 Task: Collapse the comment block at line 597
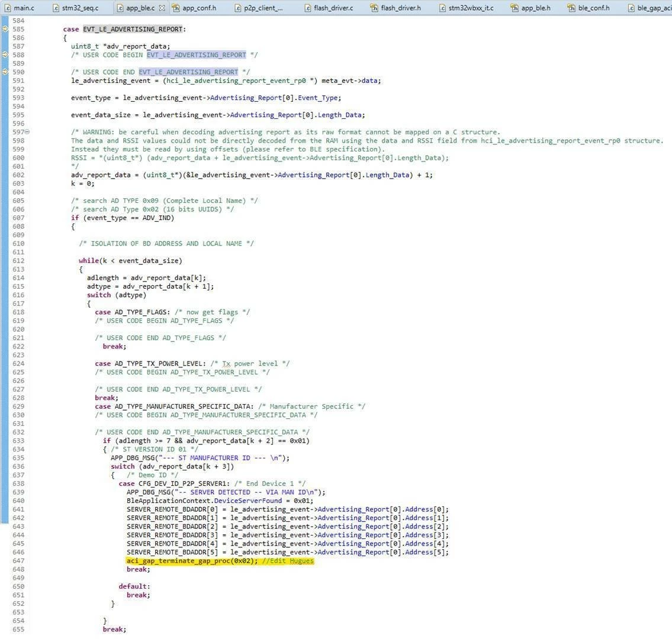27,132
